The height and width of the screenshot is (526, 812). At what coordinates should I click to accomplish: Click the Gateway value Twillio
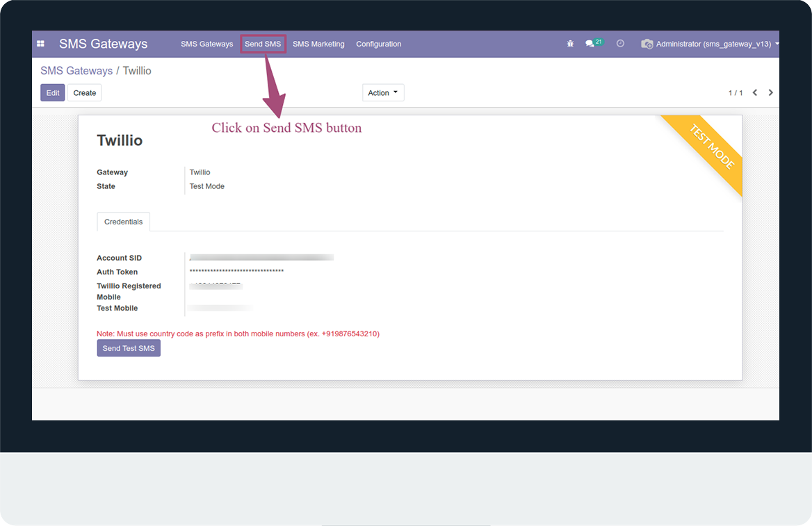(x=200, y=172)
